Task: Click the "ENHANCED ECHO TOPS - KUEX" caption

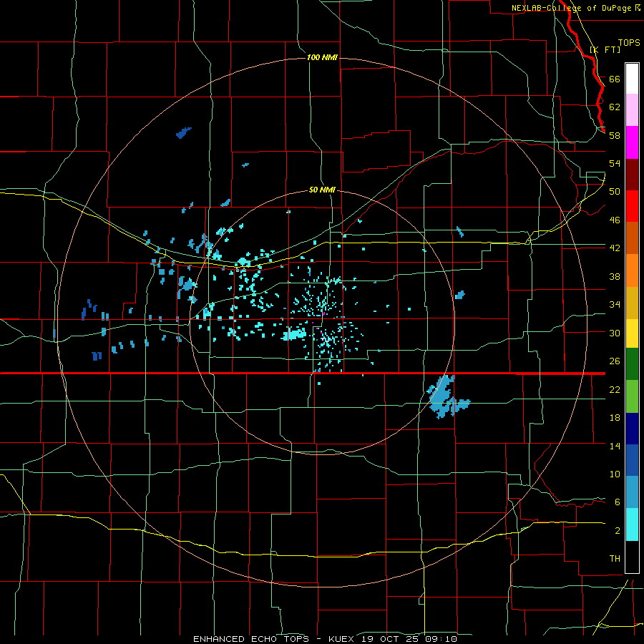Action: pyautogui.click(x=273, y=639)
